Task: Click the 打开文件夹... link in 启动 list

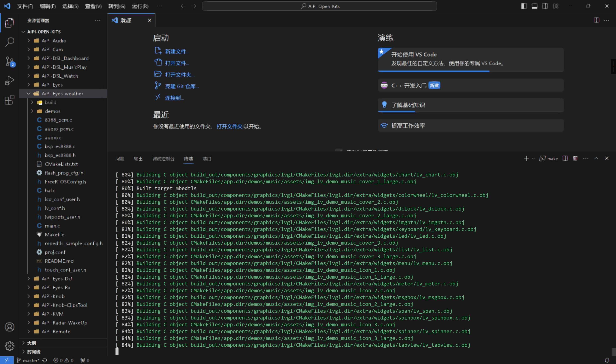Action: [180, 75]
